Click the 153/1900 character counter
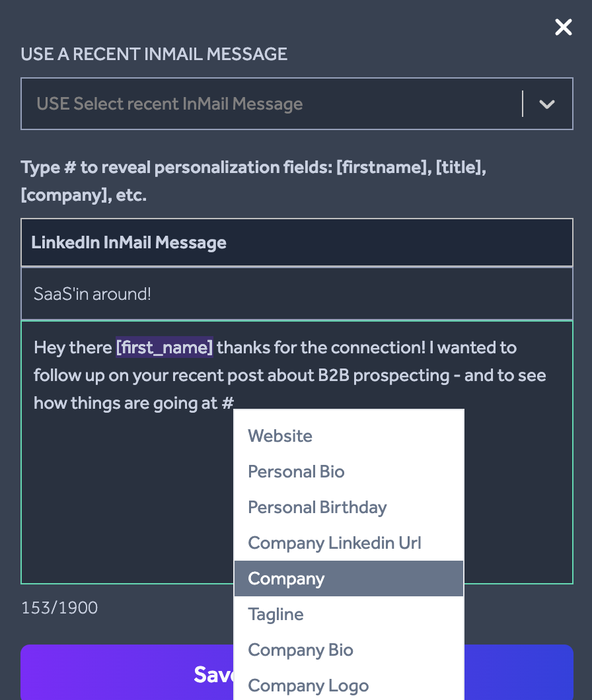 point(59,608)
